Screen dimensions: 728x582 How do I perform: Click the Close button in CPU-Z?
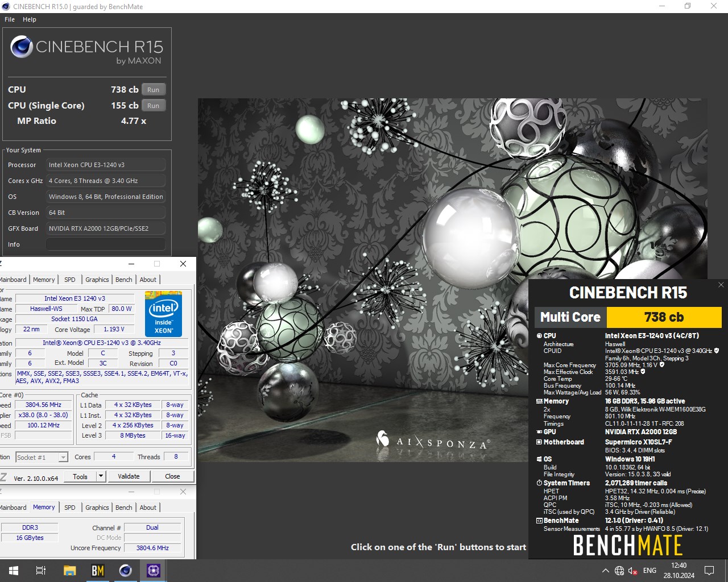coord(172,476)
